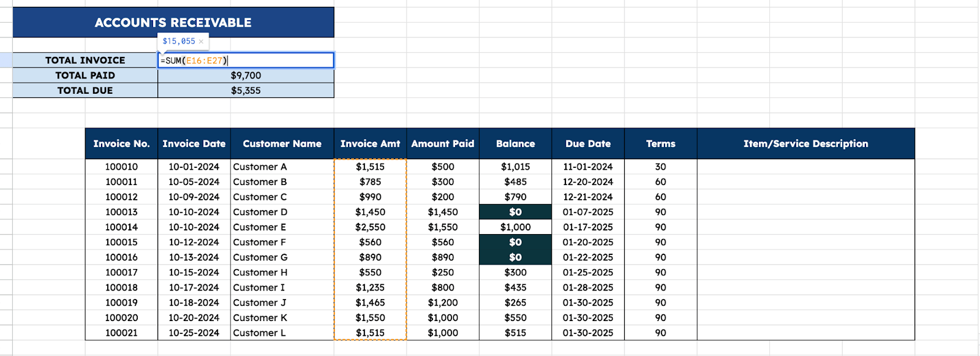
Task: Click the Item/Service Description header
Action: 805,143
